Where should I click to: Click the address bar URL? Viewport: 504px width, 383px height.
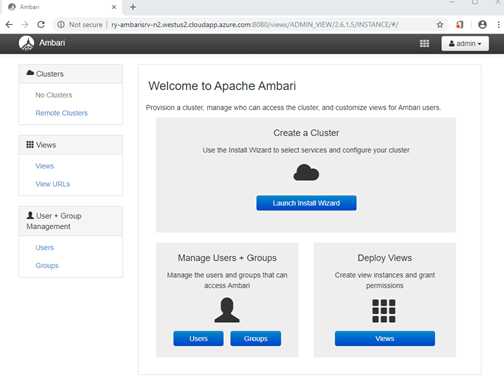point(255,25)
